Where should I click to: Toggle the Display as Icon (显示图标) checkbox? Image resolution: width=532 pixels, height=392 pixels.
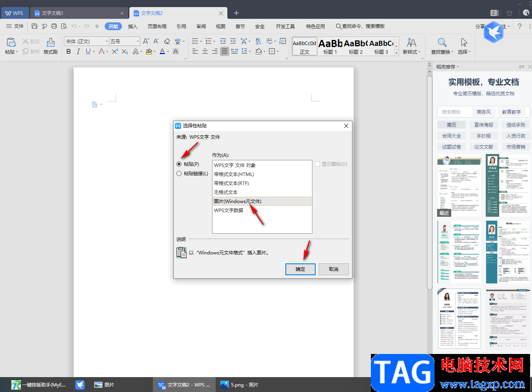pos(318,164)
